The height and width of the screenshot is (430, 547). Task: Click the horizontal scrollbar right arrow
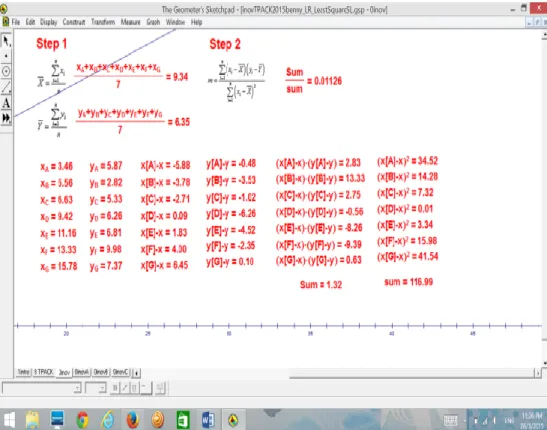(x=538, y=373)
